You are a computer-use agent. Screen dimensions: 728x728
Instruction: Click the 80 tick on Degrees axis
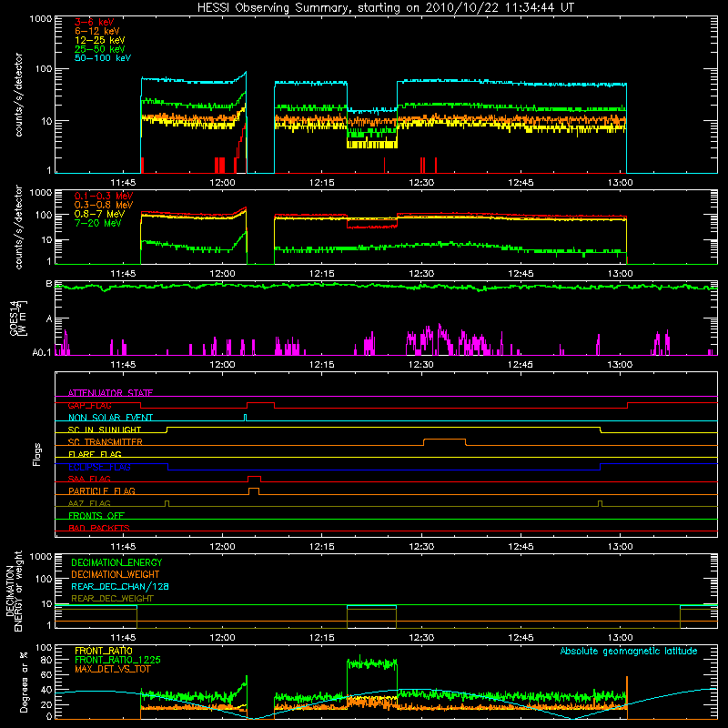(46, 660)
